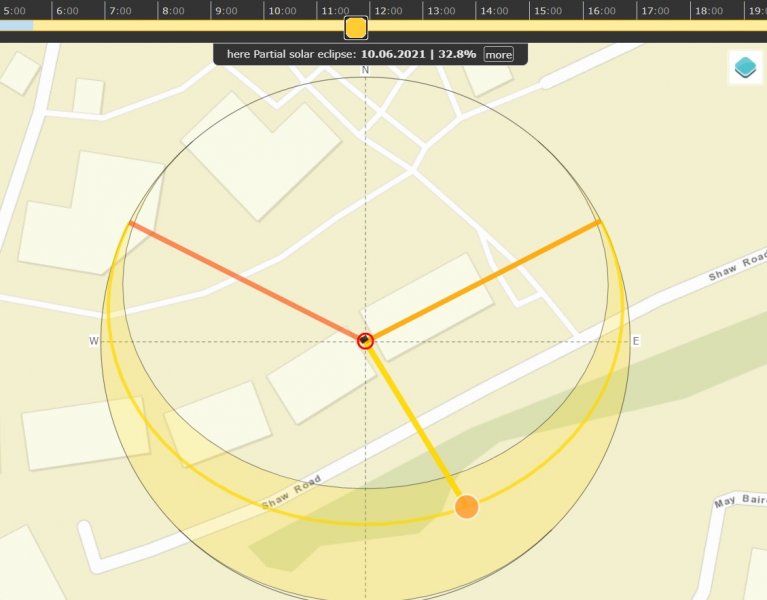Click the Shaw Road label near east
Image resolution: width=767 pixels, height=600 pixels.
pyautogui.click(x=732, y=269)
